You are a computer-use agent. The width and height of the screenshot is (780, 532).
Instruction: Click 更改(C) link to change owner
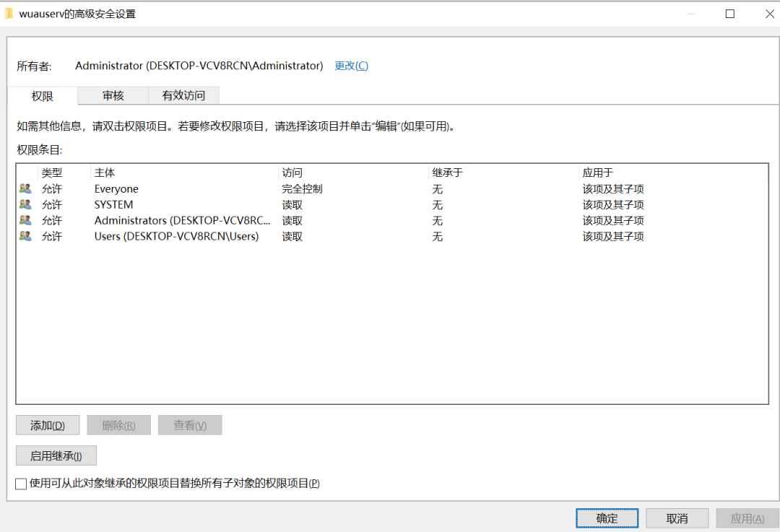351,66
